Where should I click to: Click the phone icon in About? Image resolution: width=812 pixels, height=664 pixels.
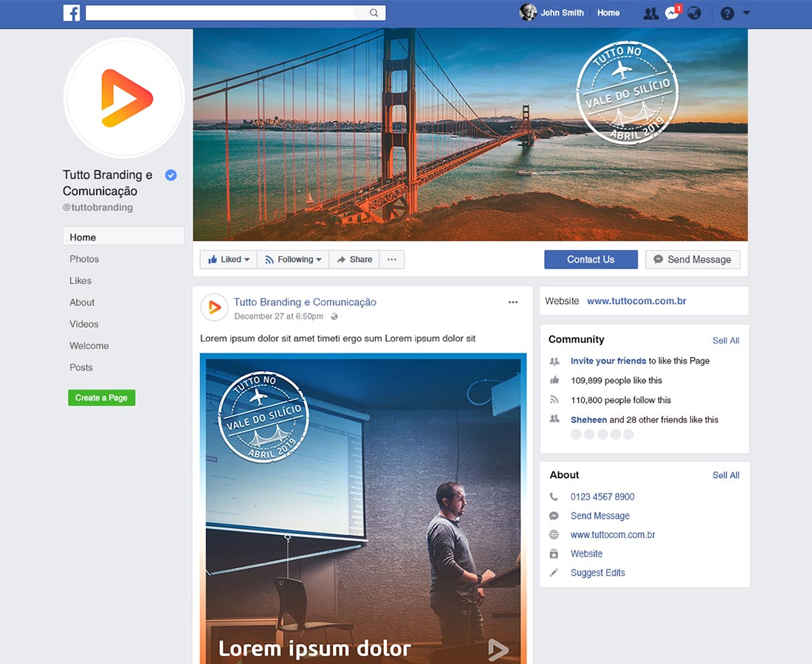(x=554, y=497)
